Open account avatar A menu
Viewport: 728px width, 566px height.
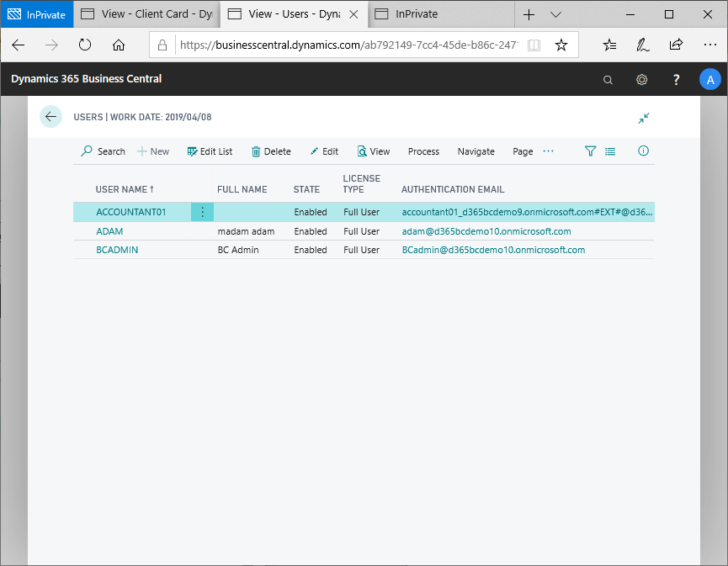(x=709, y=80)
